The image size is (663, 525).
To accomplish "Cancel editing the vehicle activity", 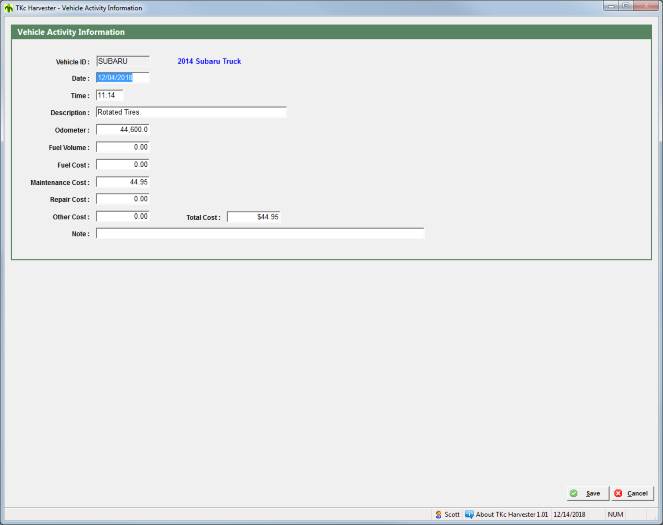I will (631, 493).
